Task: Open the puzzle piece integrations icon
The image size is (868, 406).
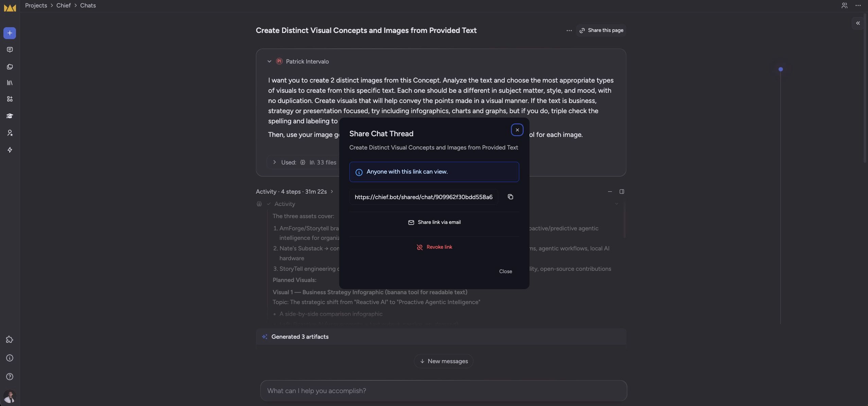Action: click(x=10, y=339)
